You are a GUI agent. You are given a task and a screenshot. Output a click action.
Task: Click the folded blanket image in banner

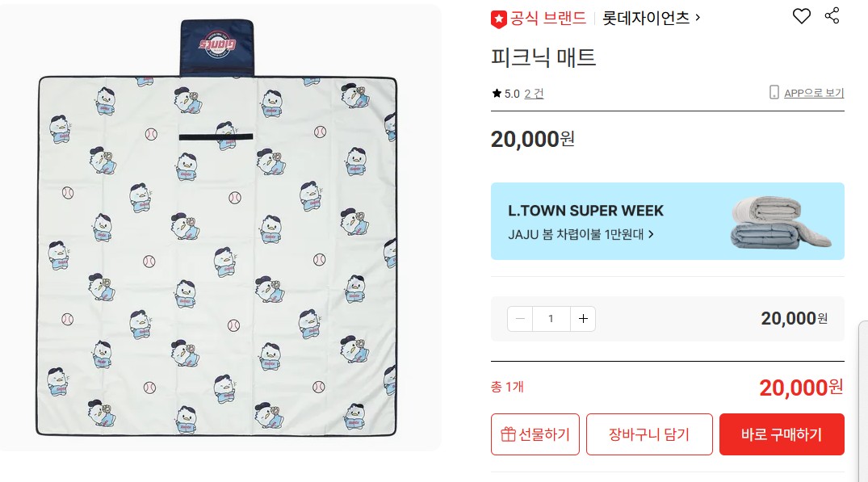pyautogui.click(x=780, y=223)
